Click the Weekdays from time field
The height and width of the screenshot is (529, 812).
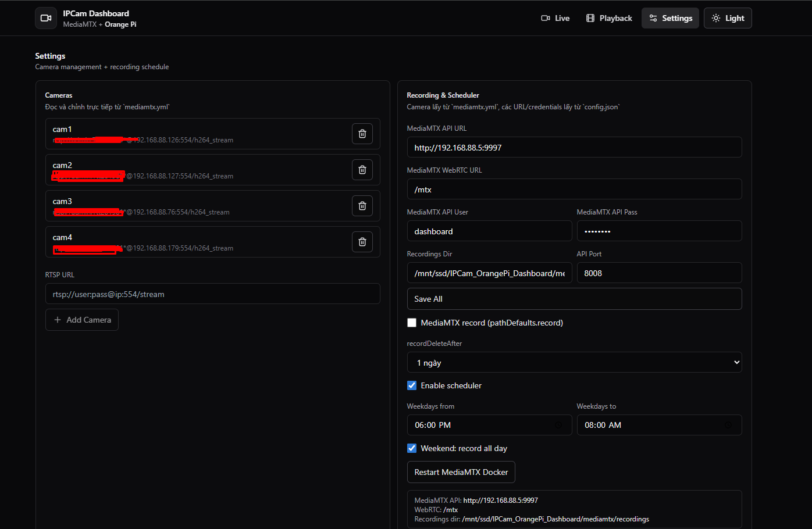click(490, 425)
